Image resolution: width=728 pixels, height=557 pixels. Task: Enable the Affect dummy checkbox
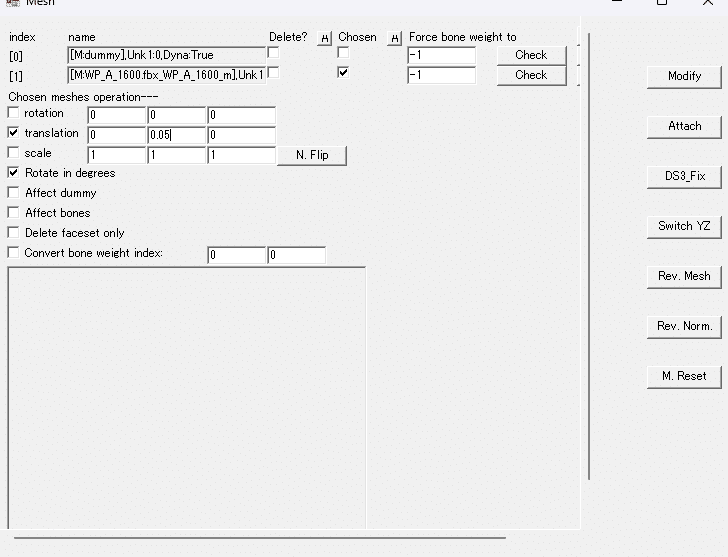13,193
